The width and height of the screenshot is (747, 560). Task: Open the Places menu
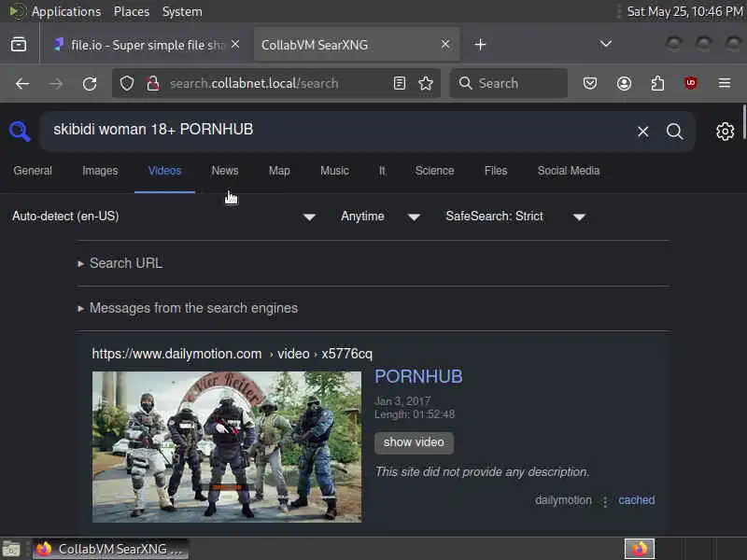click(132, 11)
